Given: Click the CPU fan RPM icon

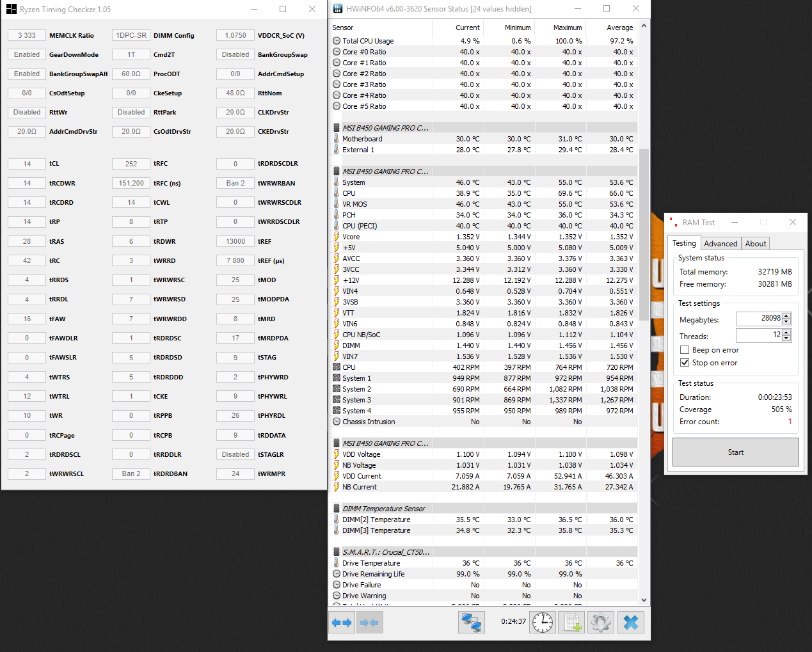Looking at the screenshot, I should tap(337, 367).
